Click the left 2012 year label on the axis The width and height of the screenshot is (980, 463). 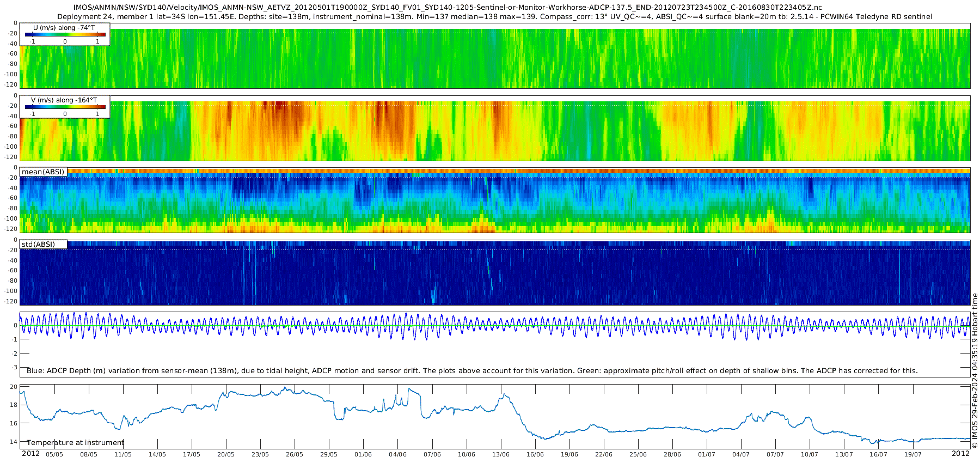coord(30,454)
